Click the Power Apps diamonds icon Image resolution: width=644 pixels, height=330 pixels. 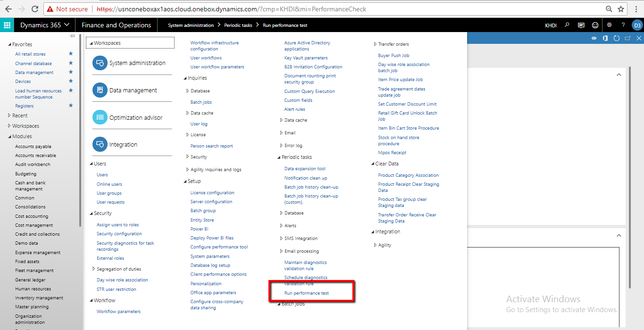(594, 38)
